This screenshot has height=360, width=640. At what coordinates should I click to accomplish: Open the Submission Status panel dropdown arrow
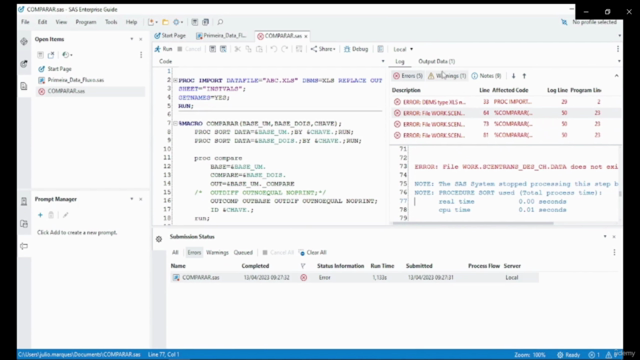pyautogui.click(x=605, y=237)
